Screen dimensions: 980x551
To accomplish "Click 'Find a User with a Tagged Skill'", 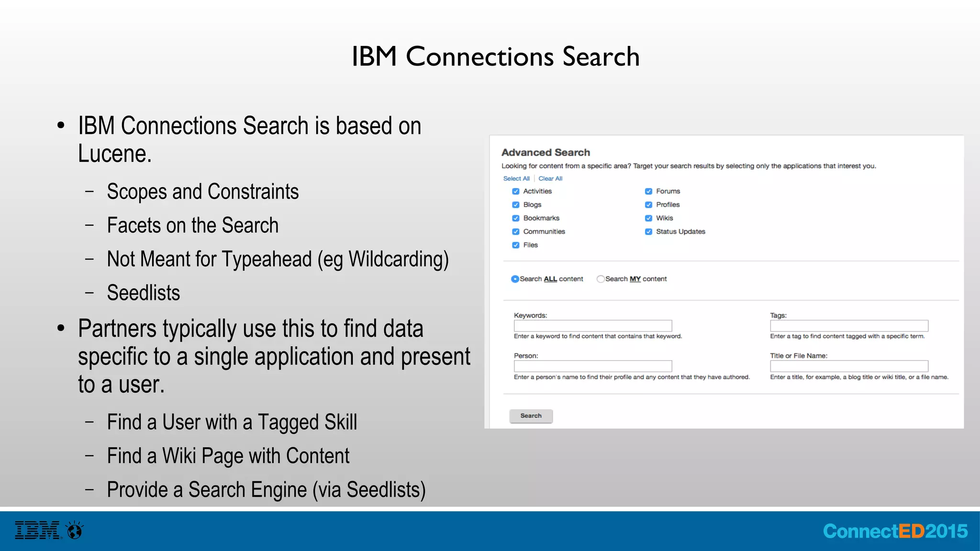I will point(232,422).
